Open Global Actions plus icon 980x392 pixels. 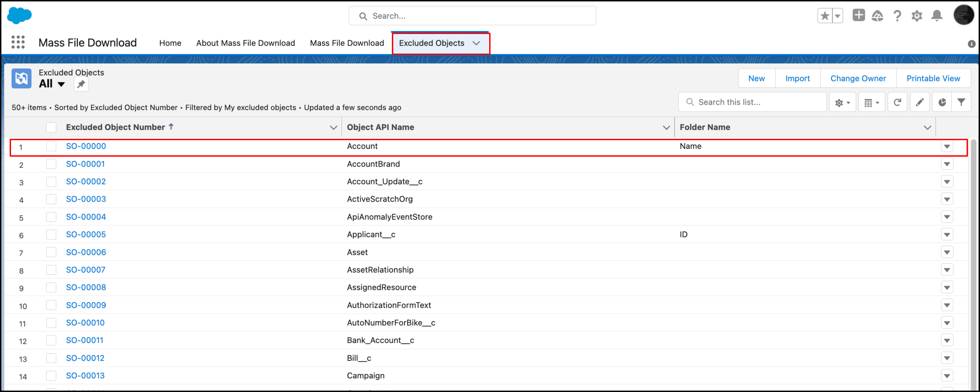pyautogui.click(x=858, y=15)
